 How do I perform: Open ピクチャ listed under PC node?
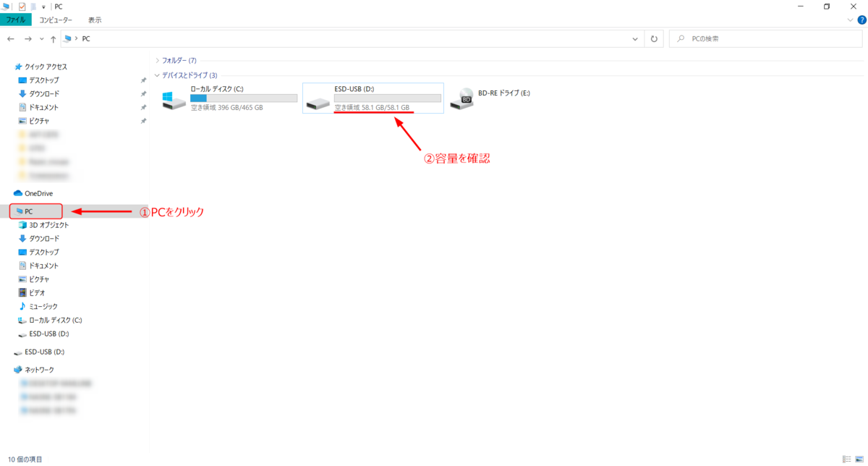coord(34,279)
